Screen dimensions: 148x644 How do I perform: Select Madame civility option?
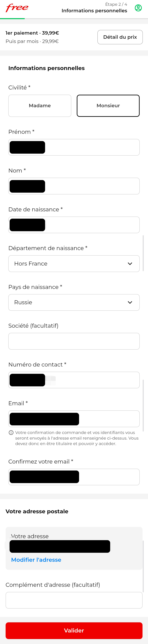(40, 105)
